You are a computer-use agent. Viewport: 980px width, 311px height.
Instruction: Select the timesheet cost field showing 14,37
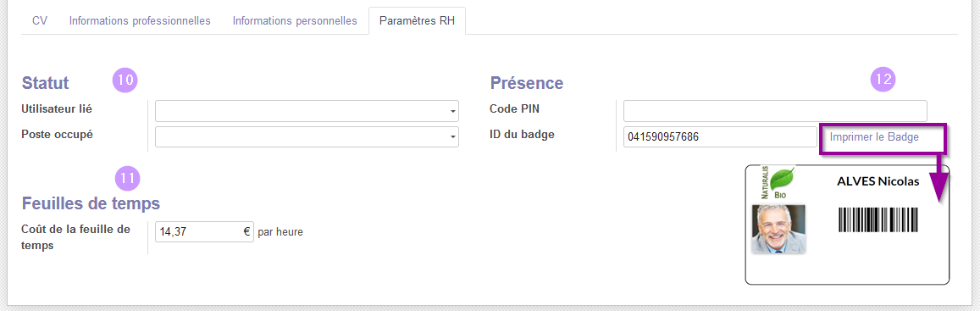[x=204, y=231]
